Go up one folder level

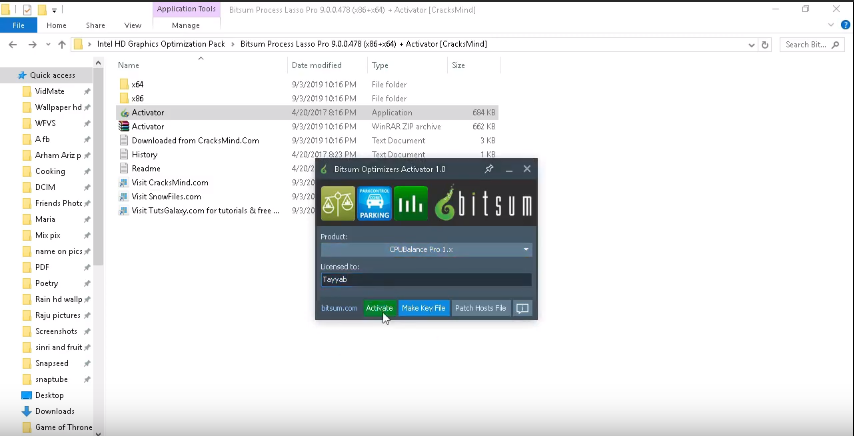[x=62, y=45]
